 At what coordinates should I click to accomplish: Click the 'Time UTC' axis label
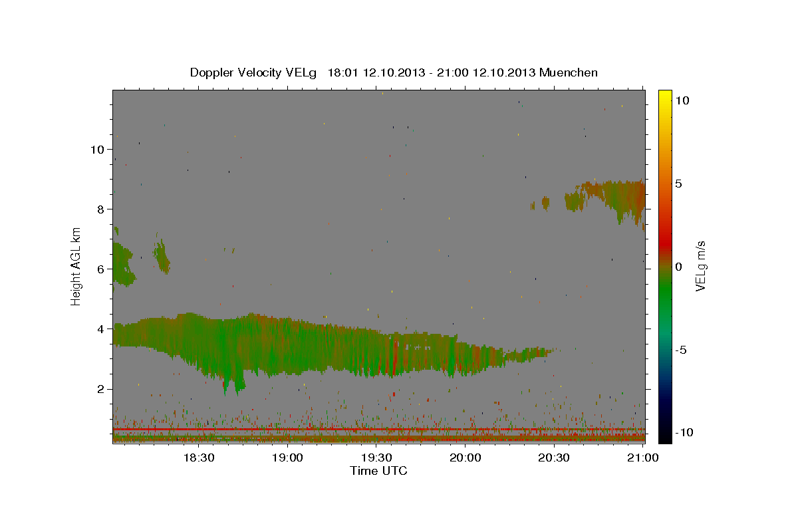(378, 471)
